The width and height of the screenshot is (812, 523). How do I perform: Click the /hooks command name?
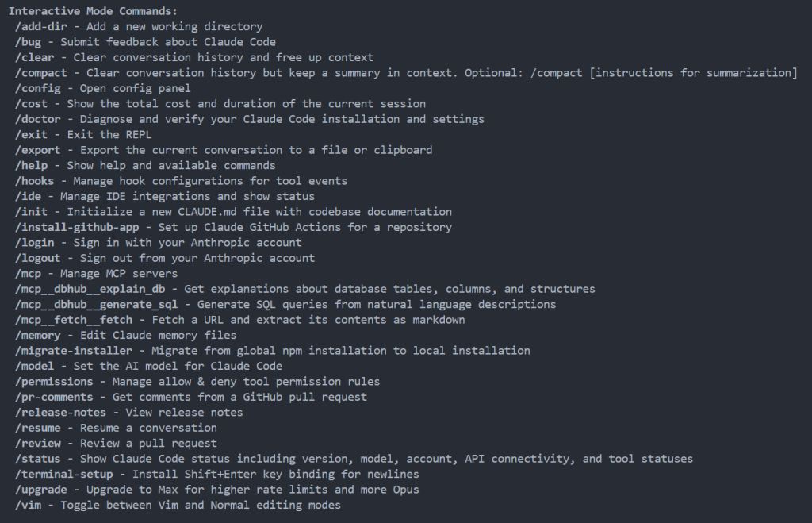pos(34,181)
